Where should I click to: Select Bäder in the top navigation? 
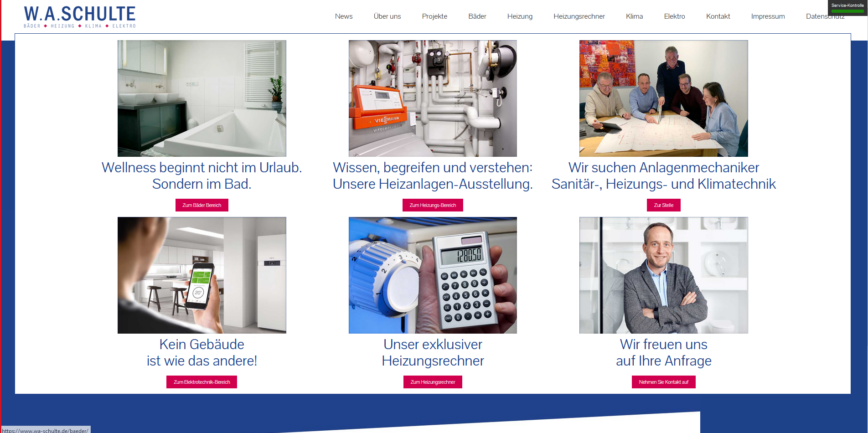[477, 16]
